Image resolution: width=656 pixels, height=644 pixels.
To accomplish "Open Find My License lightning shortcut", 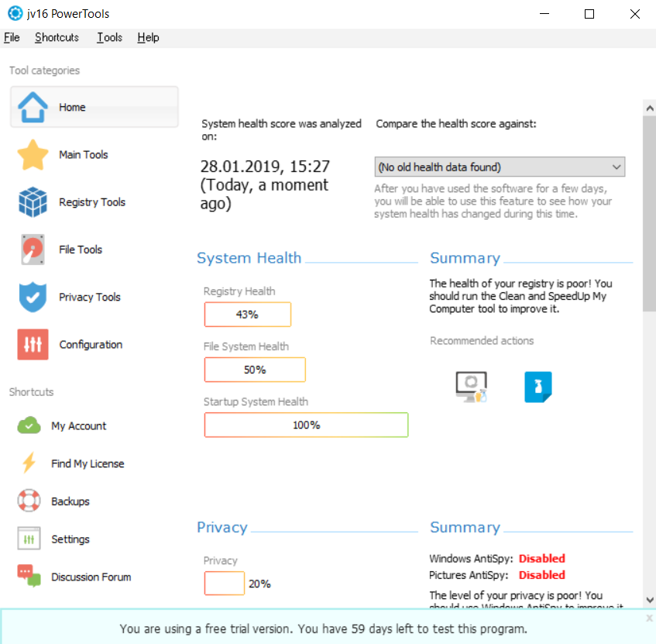I will click(29, 463).
